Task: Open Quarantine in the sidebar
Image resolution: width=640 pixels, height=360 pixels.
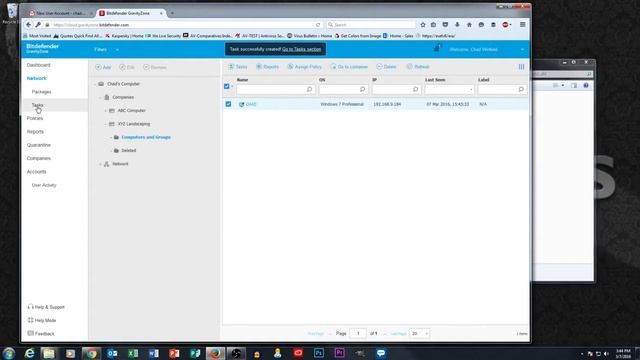Action: 39,145
